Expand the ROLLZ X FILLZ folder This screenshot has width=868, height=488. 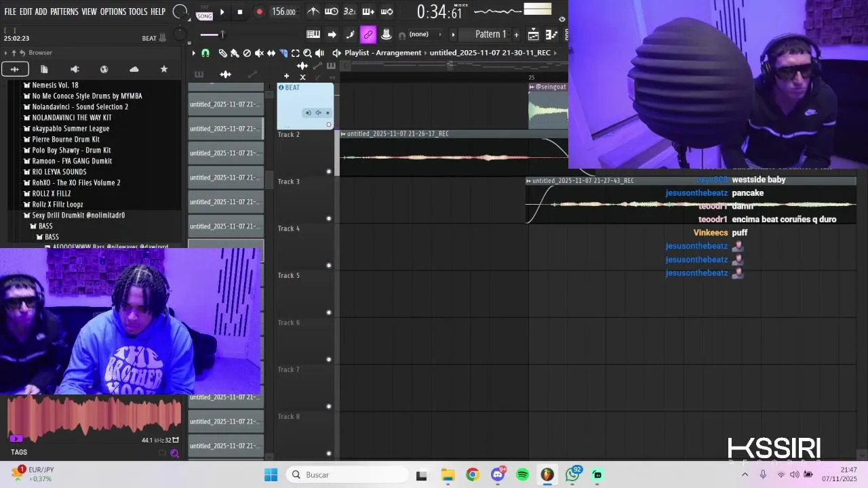47,194
